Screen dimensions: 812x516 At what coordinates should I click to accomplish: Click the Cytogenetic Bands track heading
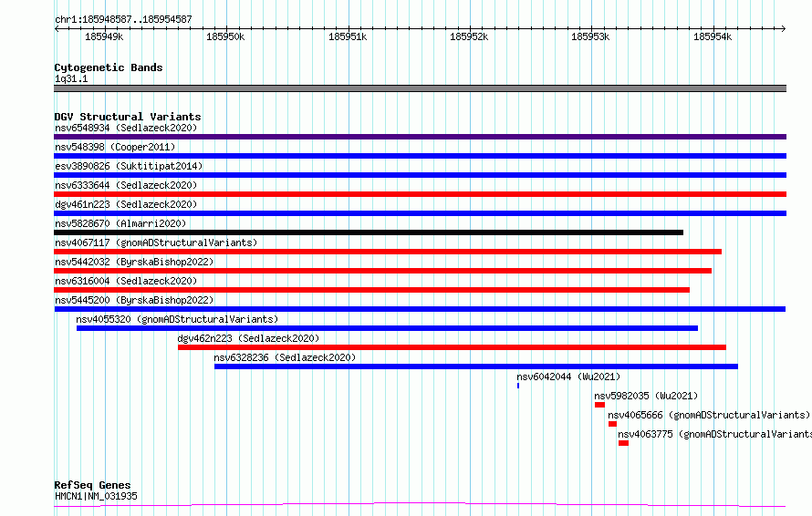tap(109, 67)
